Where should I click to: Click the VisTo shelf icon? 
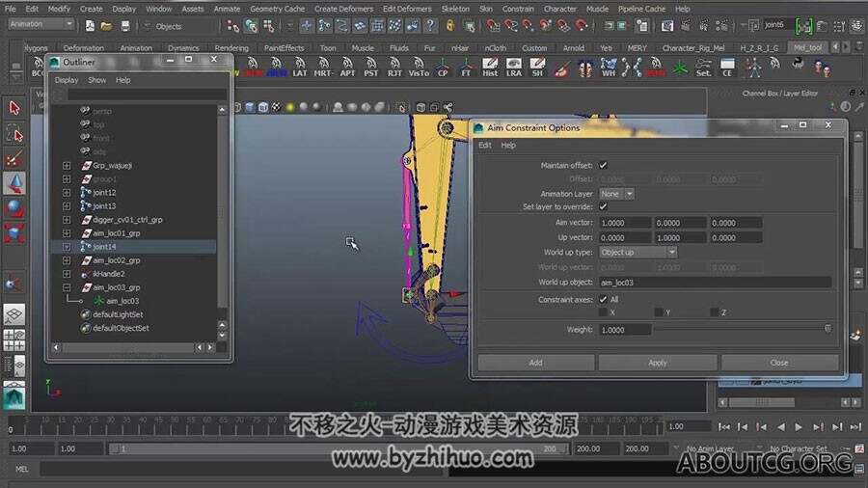click(420, 67)
